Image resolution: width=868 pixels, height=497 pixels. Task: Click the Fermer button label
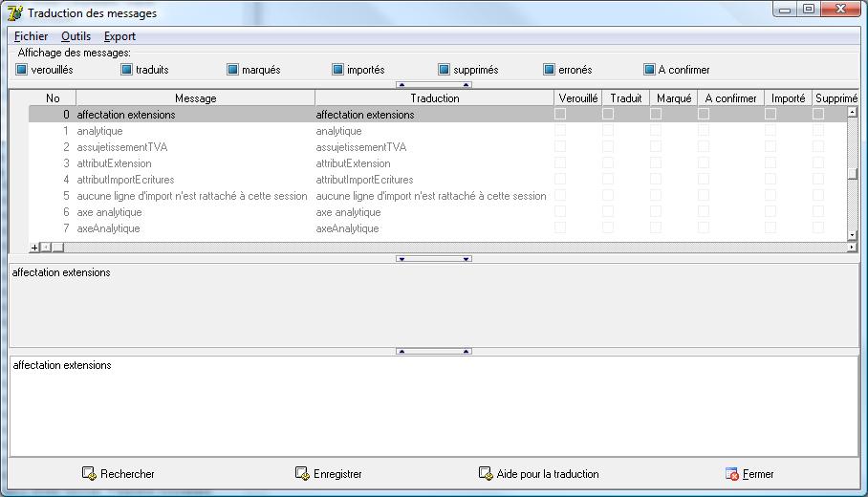point(758,474)
